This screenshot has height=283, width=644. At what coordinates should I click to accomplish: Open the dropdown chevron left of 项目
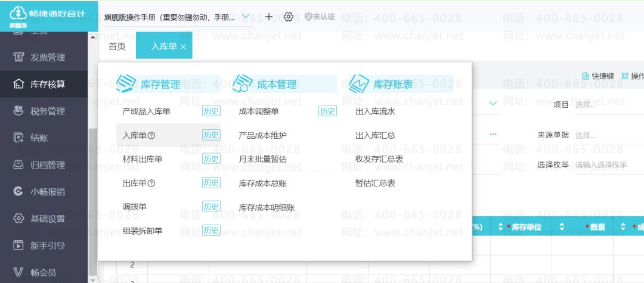pos(493,103)
